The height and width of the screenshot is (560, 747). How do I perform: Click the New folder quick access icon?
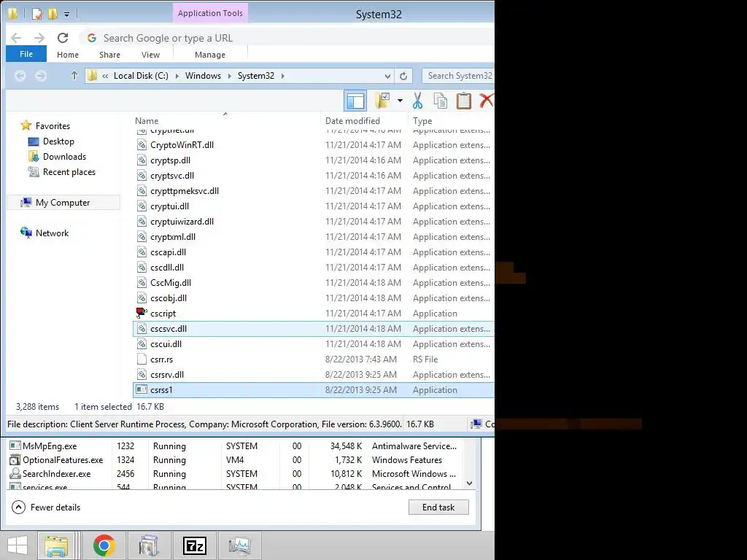pyautogui.click(x=53, y=14)
